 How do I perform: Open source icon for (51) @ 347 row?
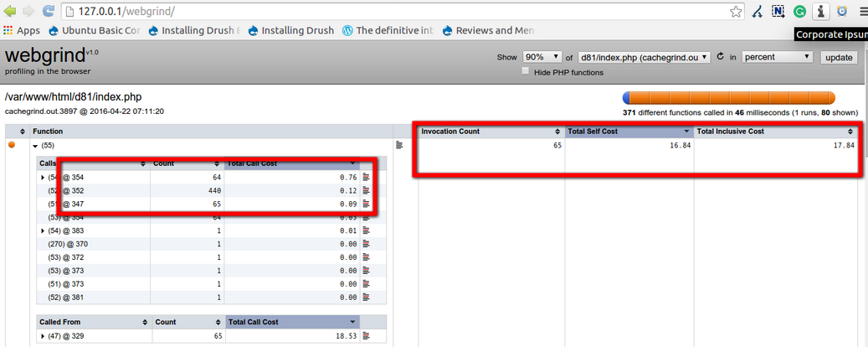click(366, 204)
